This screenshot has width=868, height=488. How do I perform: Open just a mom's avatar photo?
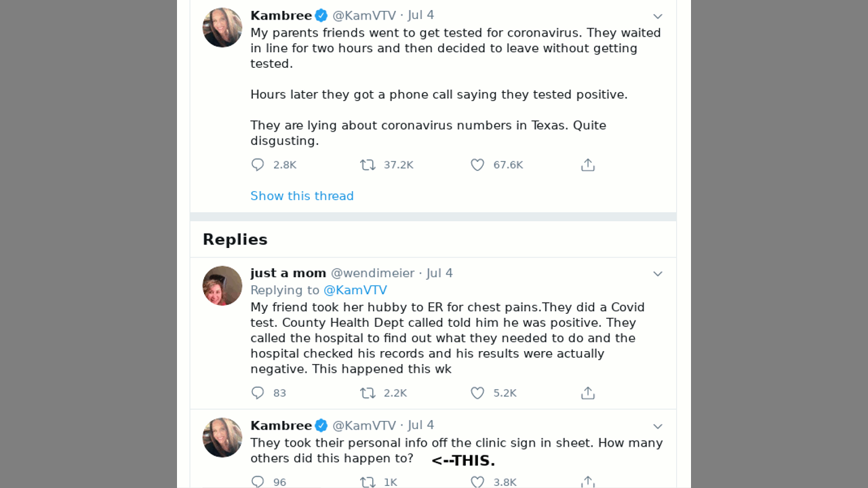click(222, 285)
